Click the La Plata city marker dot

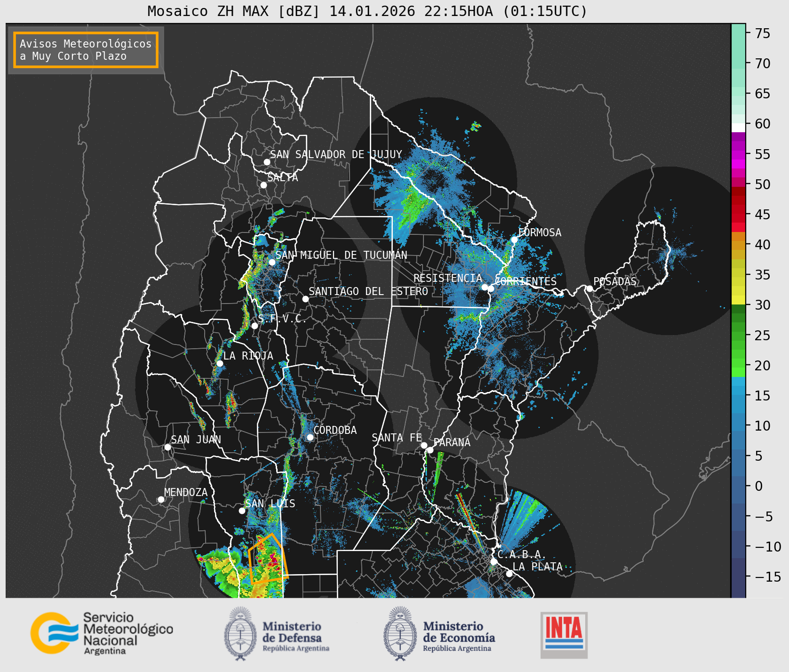point(509,574)
